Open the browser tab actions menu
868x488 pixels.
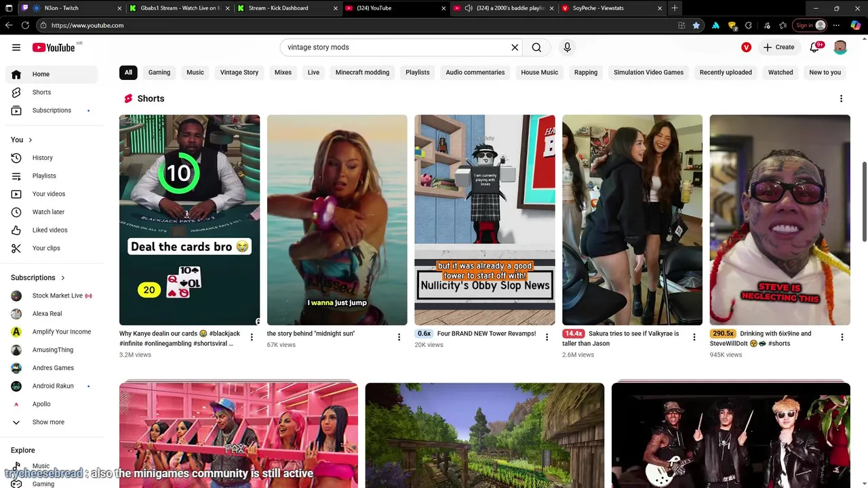[x=9, y=8]
